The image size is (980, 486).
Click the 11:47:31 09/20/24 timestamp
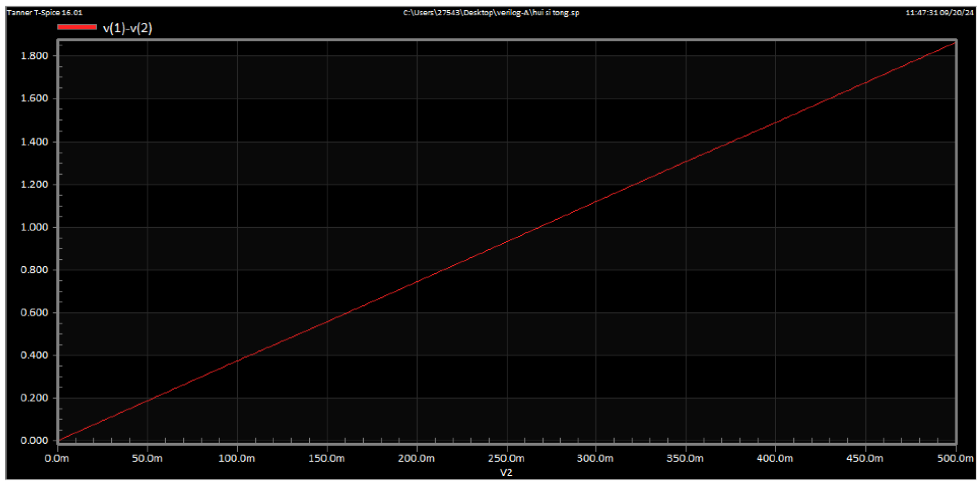(939, 13)
